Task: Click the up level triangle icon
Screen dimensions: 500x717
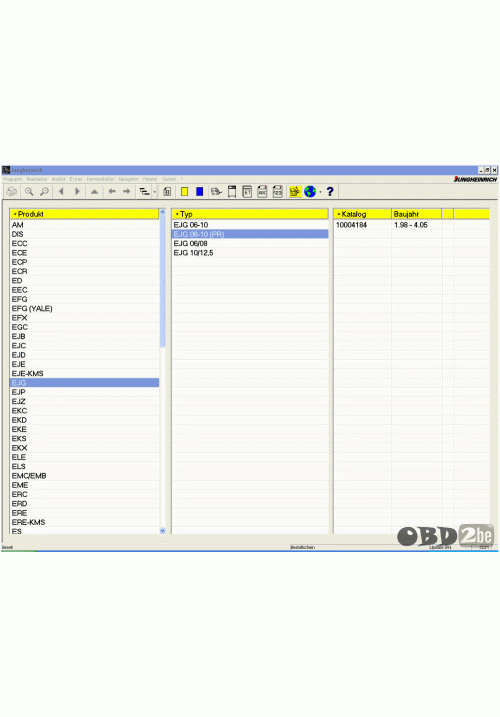Action: click(x=94, y=192)
